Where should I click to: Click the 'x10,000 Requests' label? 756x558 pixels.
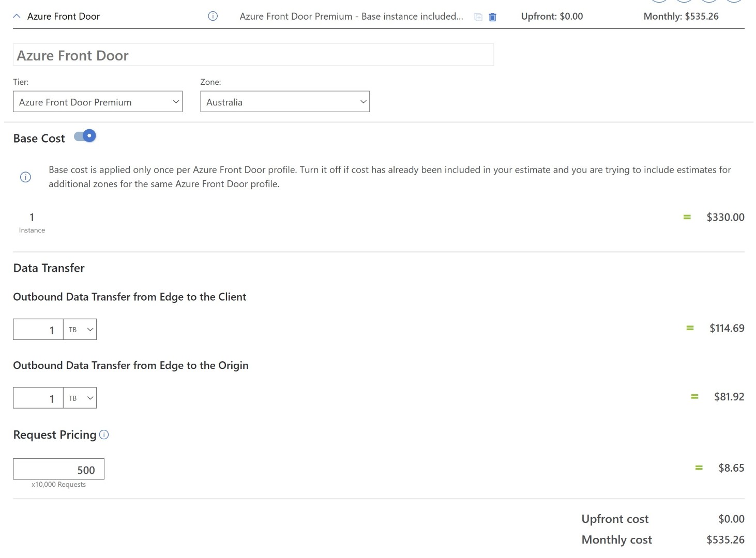click(58, 485)
